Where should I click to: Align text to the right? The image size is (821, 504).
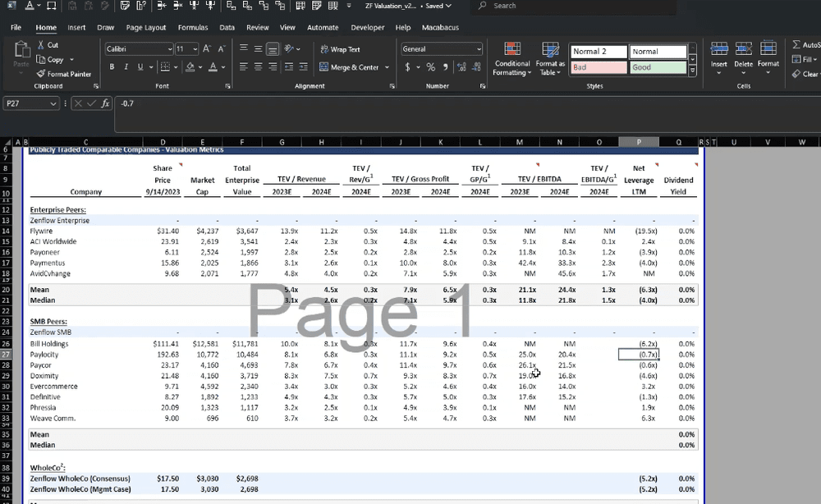(273, 67)
